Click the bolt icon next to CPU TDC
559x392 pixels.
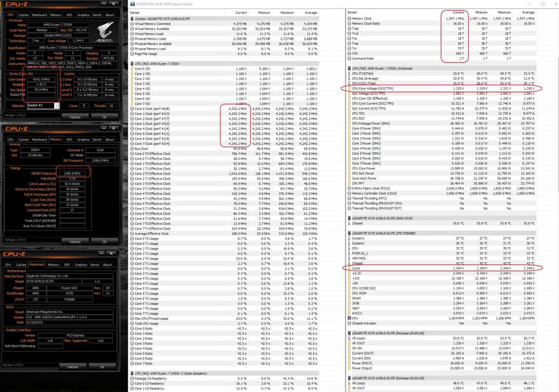pyautogui.click(x=349, y=114)
